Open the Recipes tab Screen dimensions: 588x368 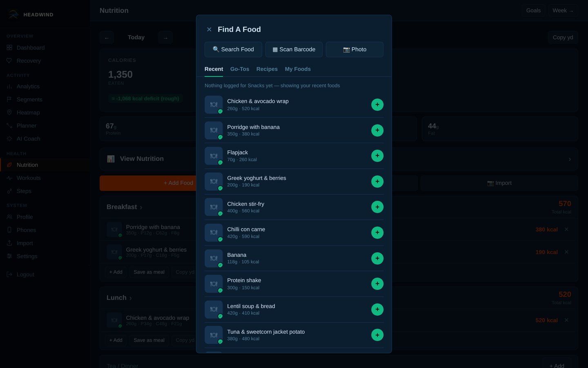267,69
